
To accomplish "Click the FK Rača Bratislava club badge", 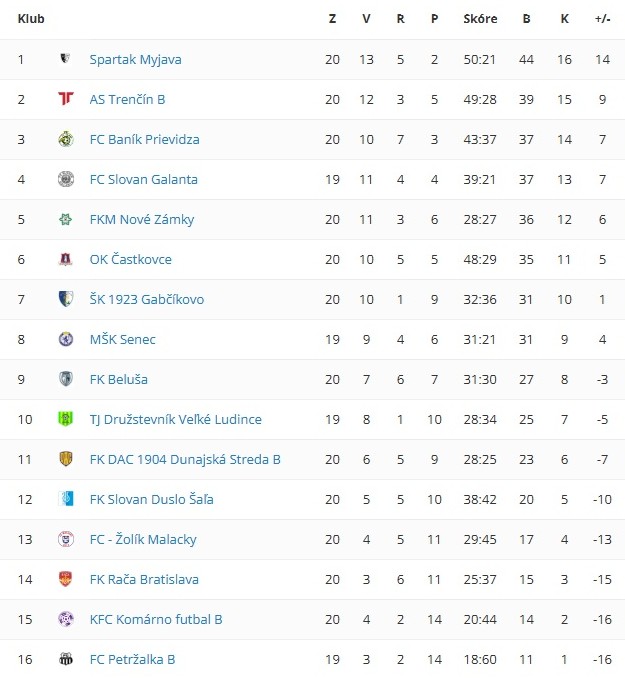I will point(66,579).
